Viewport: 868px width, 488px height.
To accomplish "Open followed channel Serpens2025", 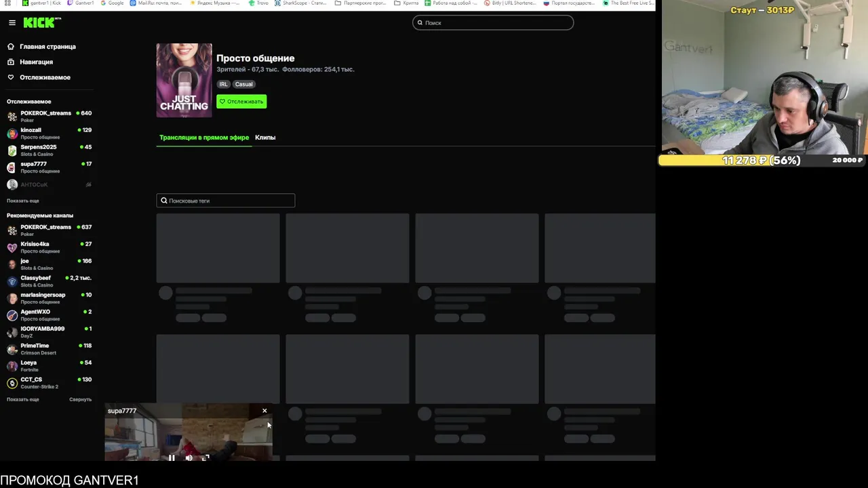I will click(x=49, y=150).
